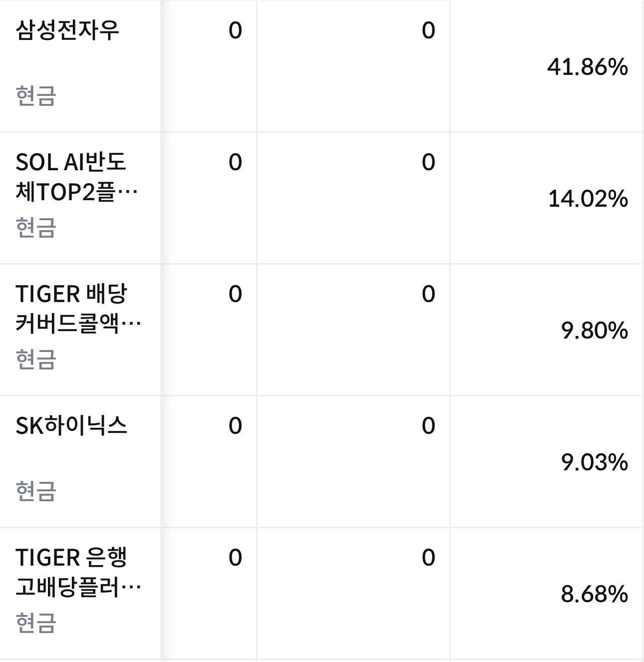Click 현금 label under TIGER 배당커버드콜
The image size is (644, 662).
[x=35, y=359]
